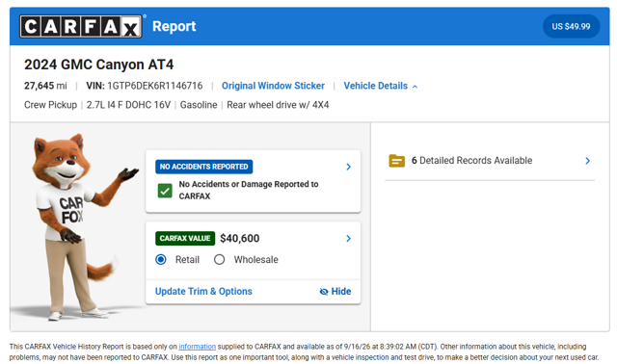This screenshot has height=364, width=617.
Task: Follow the information link in the disclaimer
Action: point(197,347)
